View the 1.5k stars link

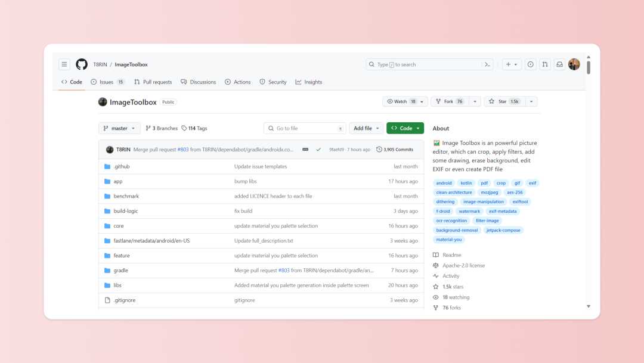tap(453, 287)
